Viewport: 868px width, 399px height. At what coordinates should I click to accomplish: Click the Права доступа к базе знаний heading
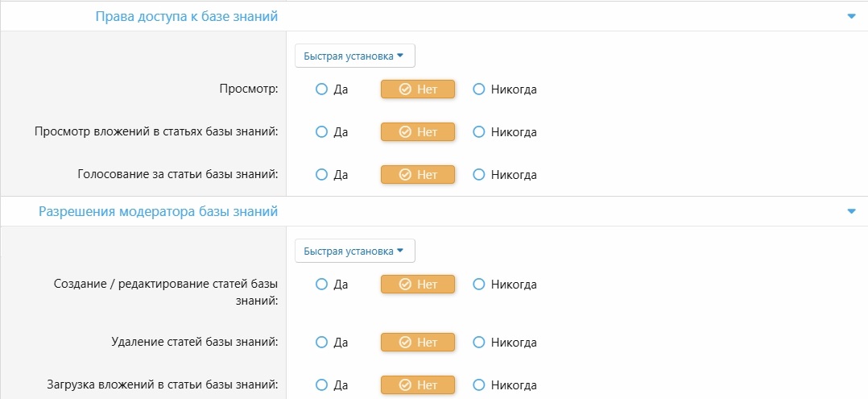[x=187, y=16]
